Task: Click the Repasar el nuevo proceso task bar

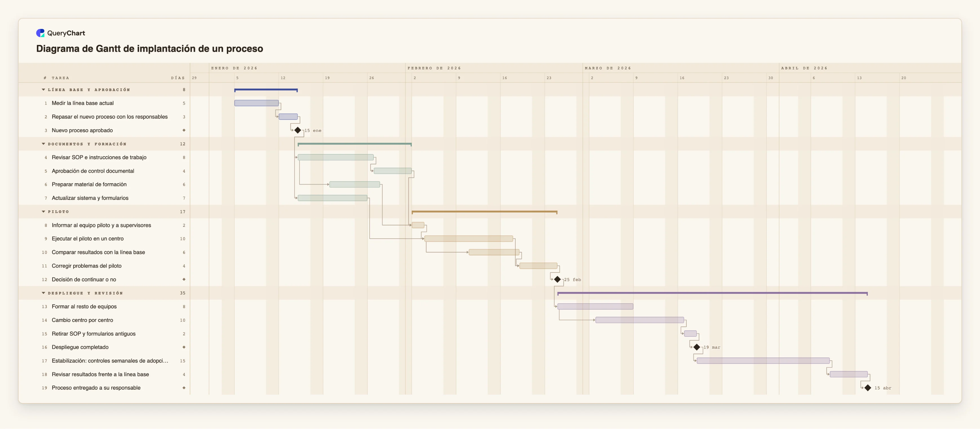Action: 288,117
